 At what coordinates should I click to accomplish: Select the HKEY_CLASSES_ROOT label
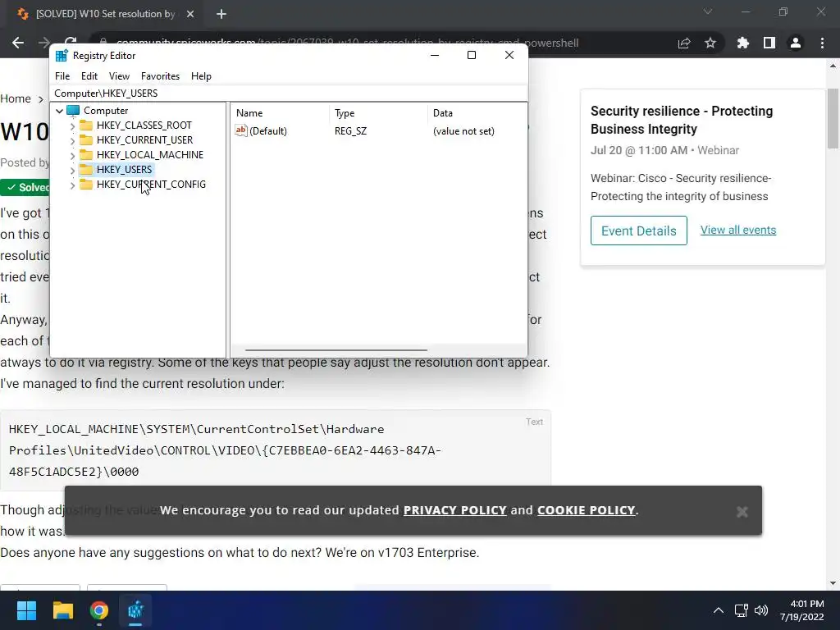click(x=144, y=126)
